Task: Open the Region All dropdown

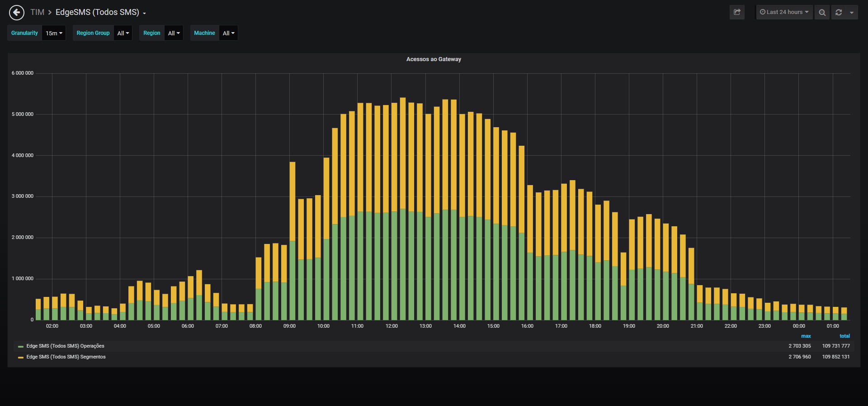Action: point(174,33)
